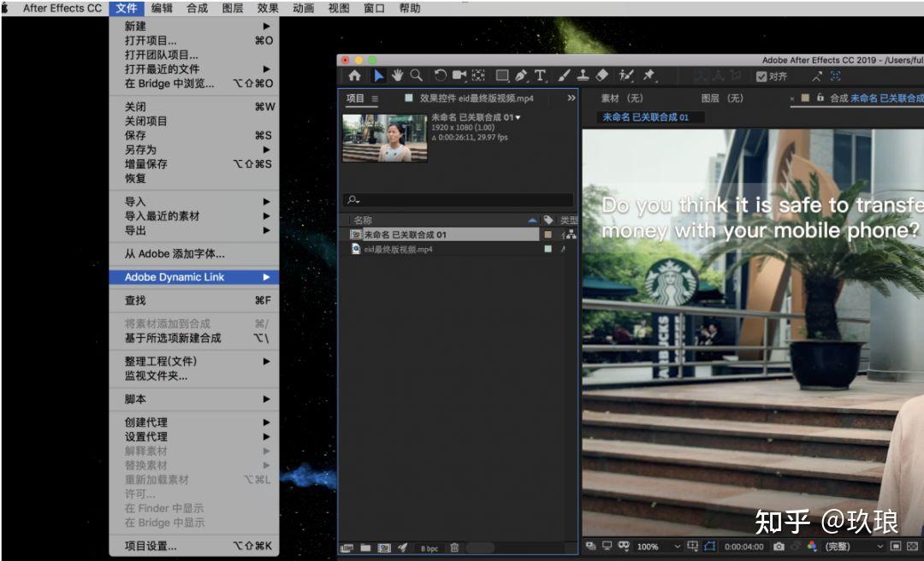This screenshot has height=561, width=924.
Task: Select the Pen tool
Action: click(521, 75)
